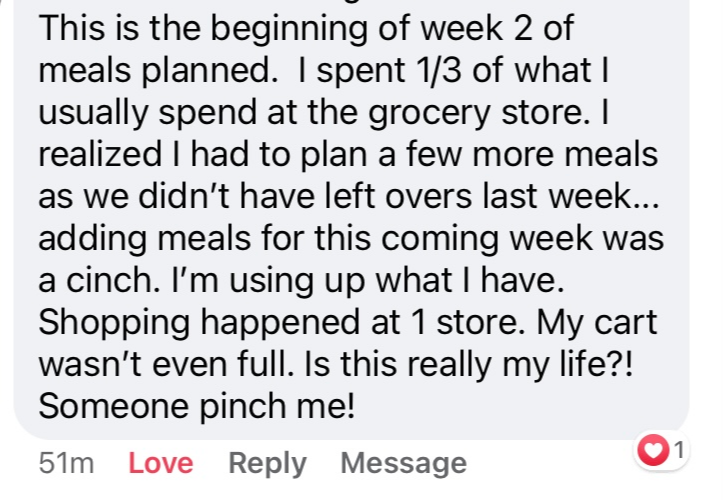Click the word "Shopping" in the comment
This screenshot has width=725, height=500.
pos(114,323)
